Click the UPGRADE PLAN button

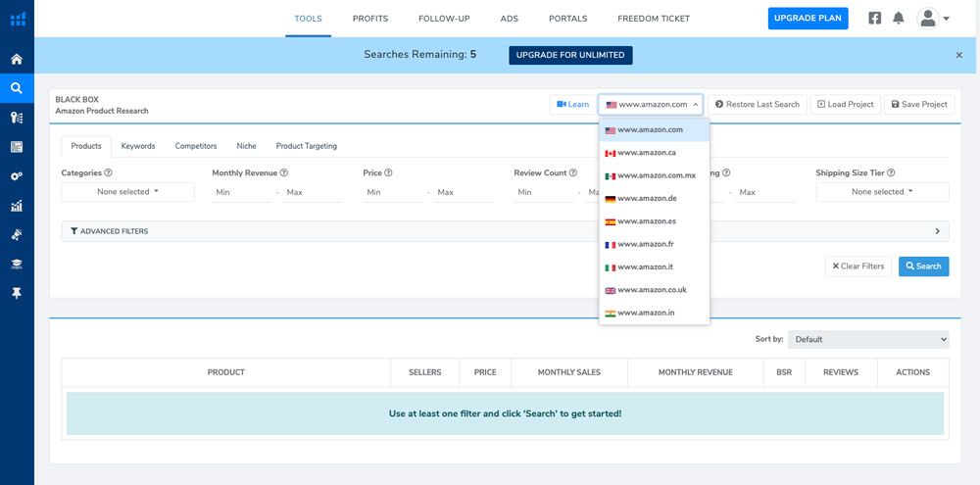click(808, 18)
